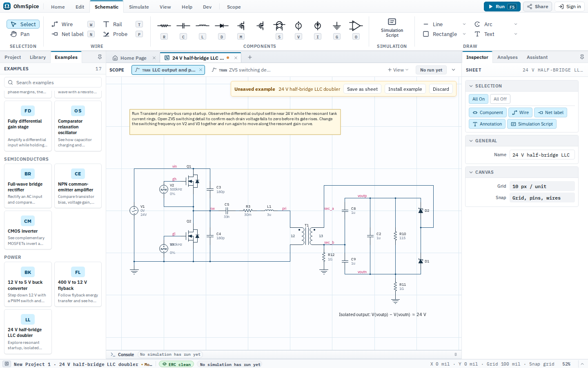588x368 pixels.
Task: Add a new document tab
Action: [250, 57]
